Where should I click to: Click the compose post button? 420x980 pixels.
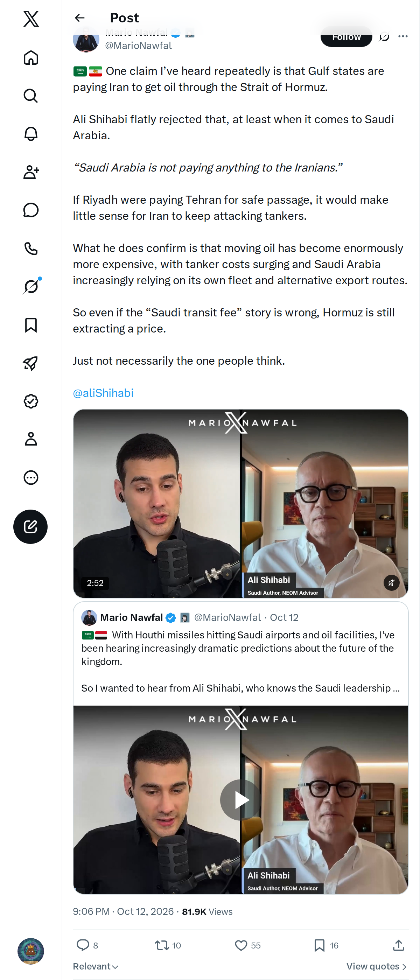coord(30,526)
